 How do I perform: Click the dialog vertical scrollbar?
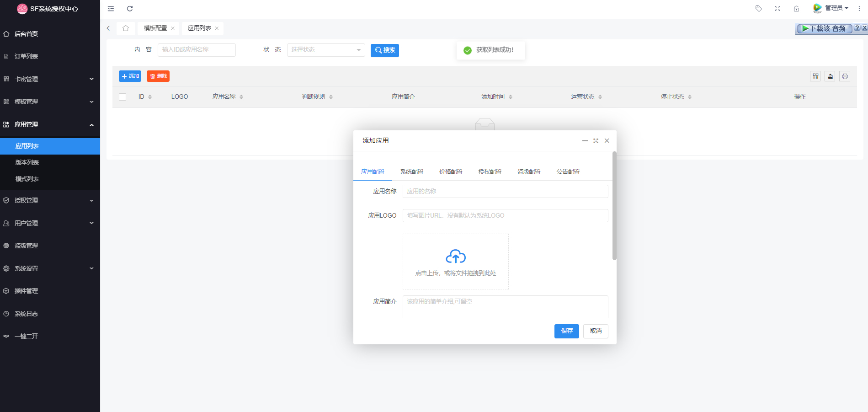pos(614,206)
